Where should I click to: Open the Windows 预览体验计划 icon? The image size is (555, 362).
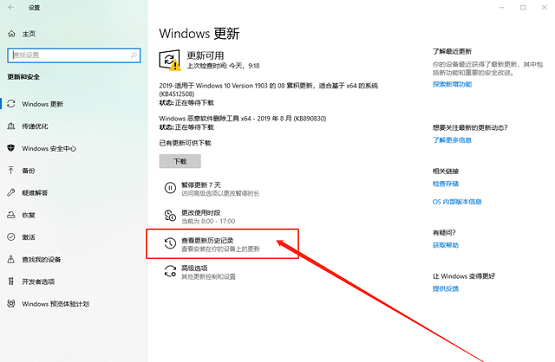point(11,304)
